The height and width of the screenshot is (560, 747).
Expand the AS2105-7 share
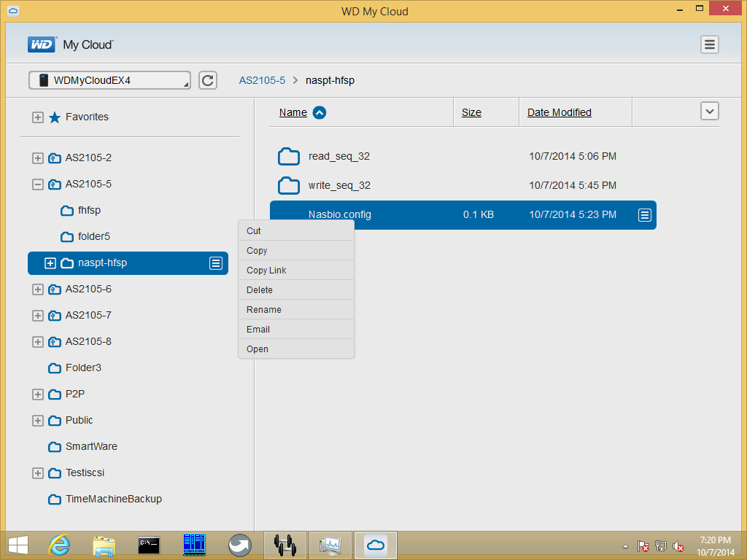pyautogui.click(x=38, y=316)
